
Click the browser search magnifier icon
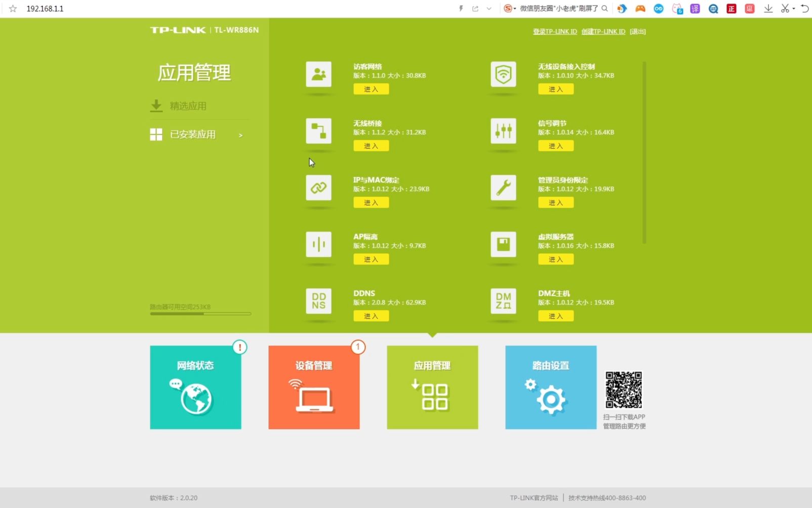(x=604, y=9)
